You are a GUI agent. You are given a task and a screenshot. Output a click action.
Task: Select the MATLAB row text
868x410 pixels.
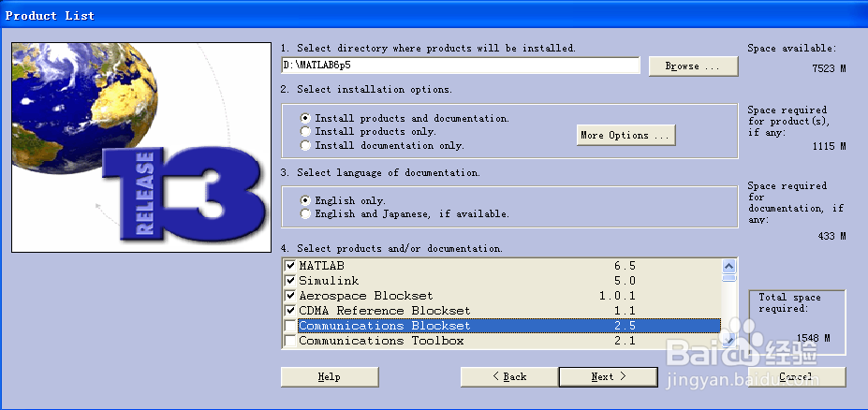click(x=321, y=266)
